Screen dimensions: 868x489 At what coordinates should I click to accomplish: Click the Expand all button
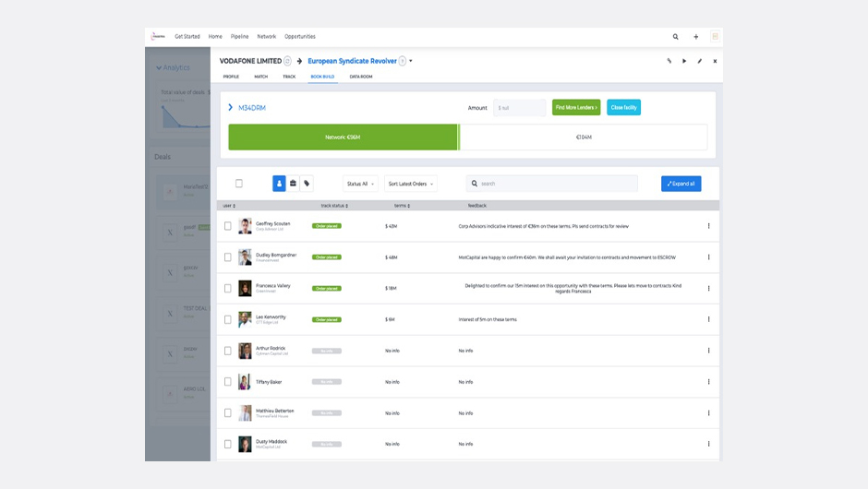pyautogui.click(x=681, y=184)
